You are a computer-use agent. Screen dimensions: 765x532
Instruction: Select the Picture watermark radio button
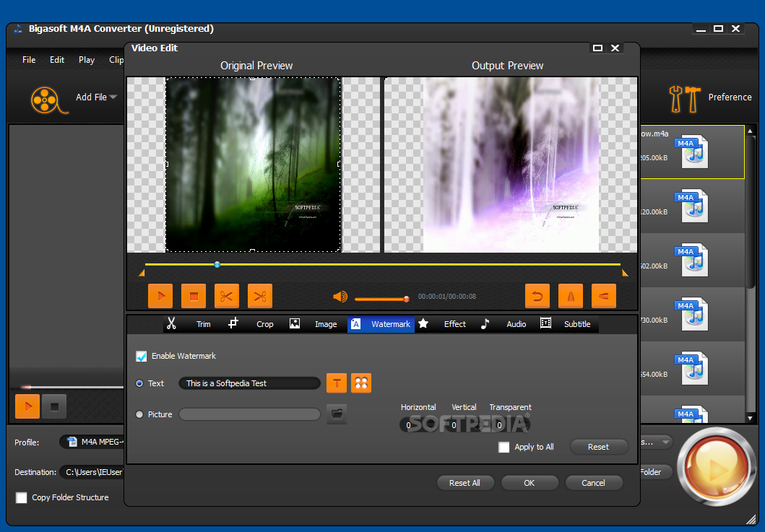point(139,414)
